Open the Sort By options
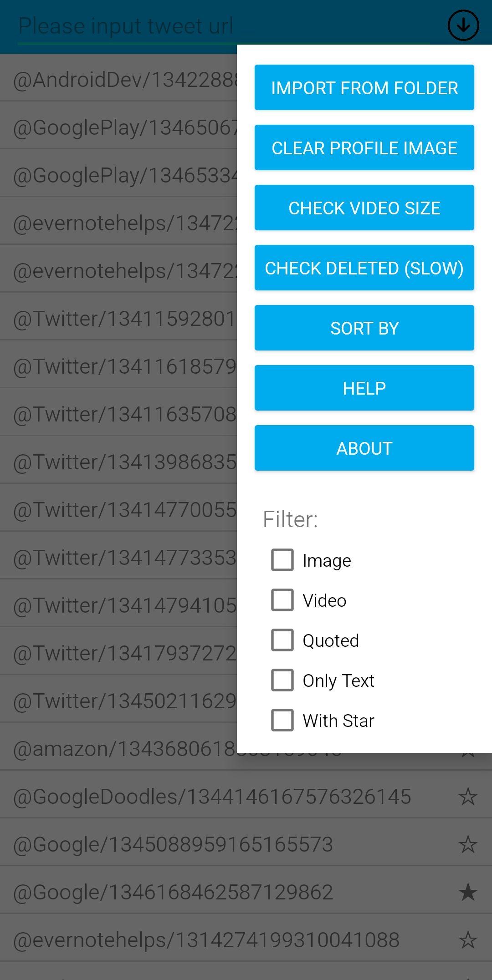 click(364, 328)
